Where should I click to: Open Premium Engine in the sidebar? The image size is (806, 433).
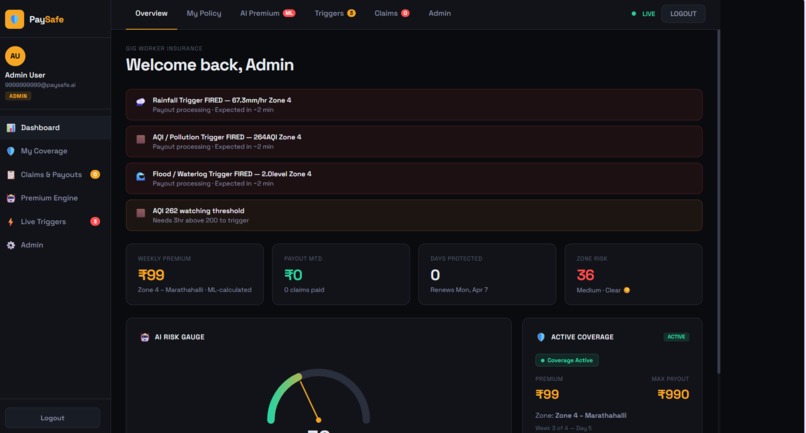[55, 198]
